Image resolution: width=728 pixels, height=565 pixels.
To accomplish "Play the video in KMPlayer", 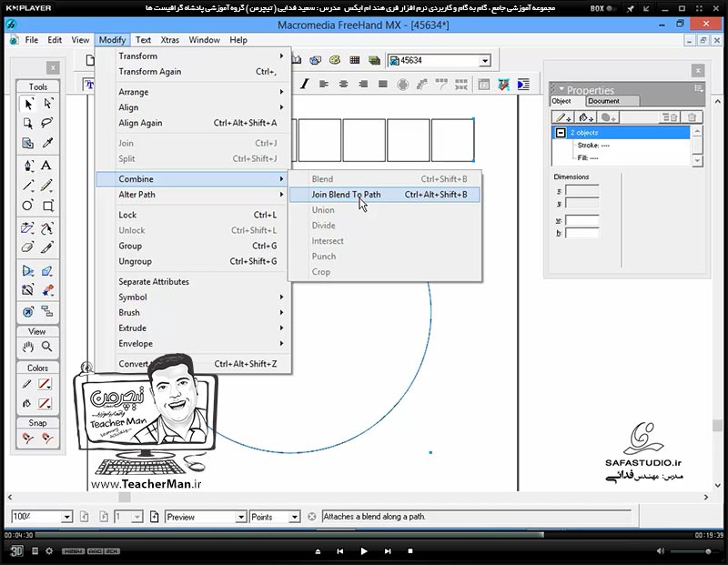I will (x=363, y=551).
